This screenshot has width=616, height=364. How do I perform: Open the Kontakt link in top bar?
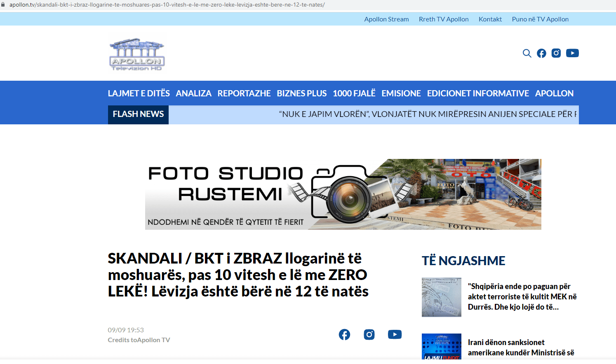[490, 19]
